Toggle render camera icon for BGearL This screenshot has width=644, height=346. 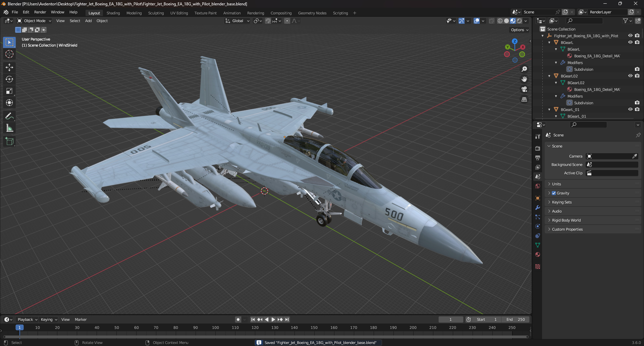pyautogui.click(x=637, y=42)
